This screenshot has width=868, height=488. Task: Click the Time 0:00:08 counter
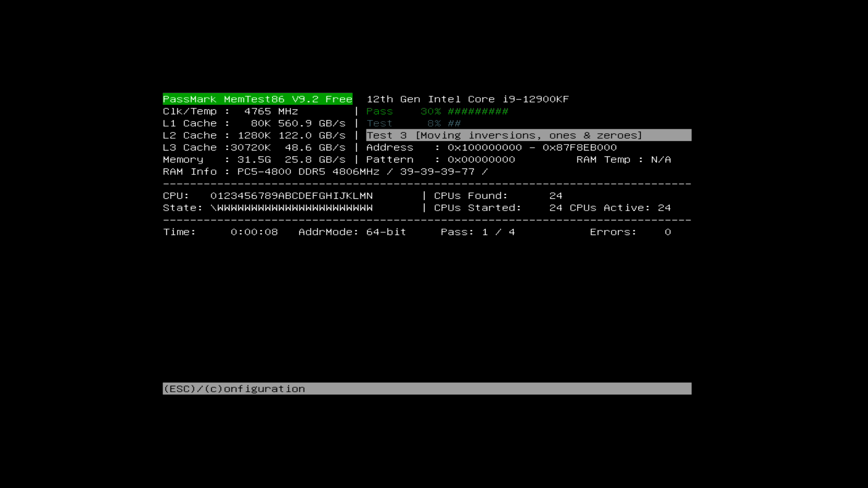pos(221,232)
